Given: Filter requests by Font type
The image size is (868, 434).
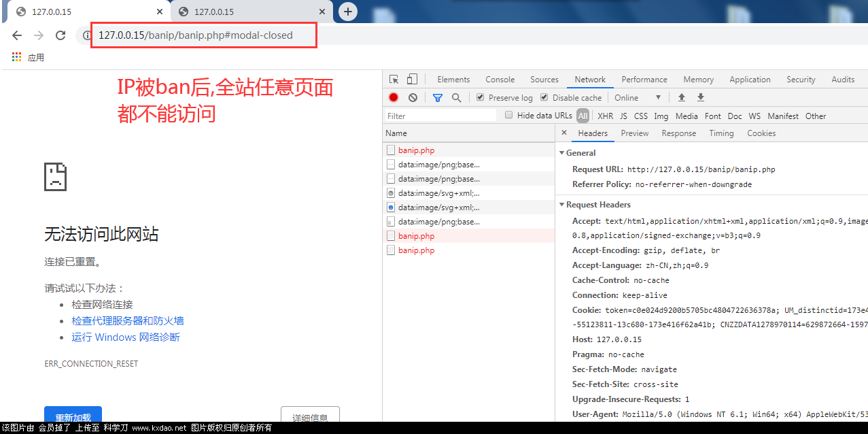Looking at the screenshot, I should coord(713,116).
